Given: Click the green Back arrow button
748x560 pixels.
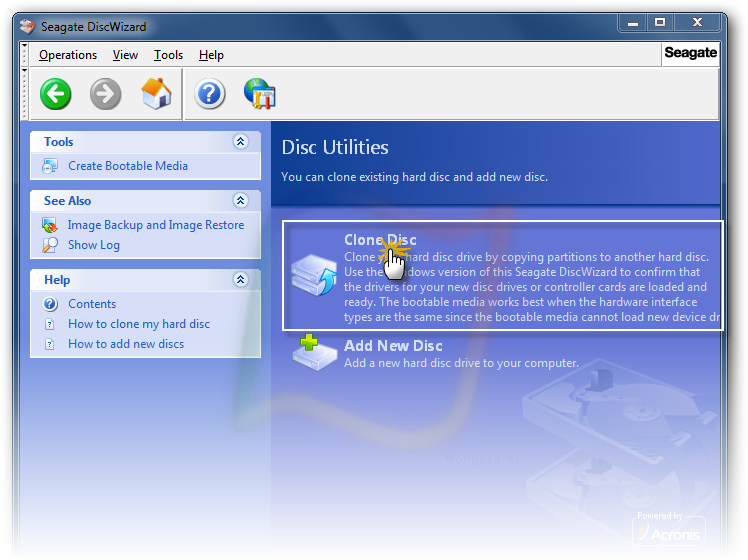Looking at the screenshot, I should pos(56,94).
